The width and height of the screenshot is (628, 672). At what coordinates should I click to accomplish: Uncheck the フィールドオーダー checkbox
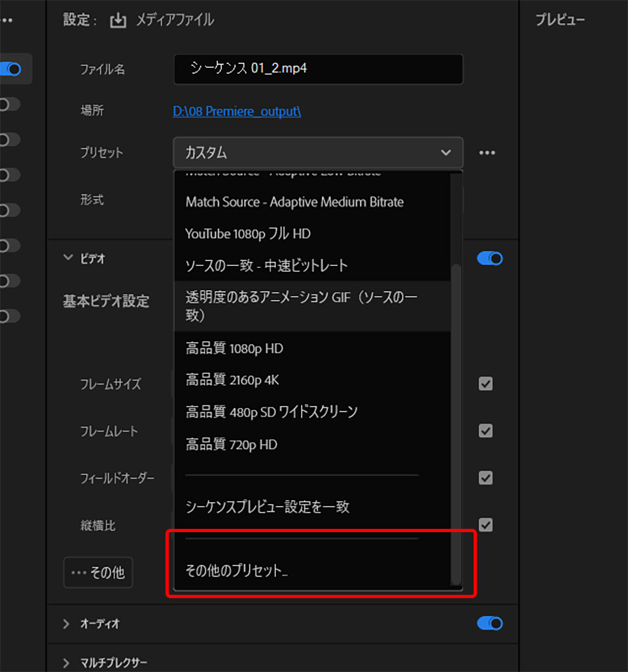point(485,478)
